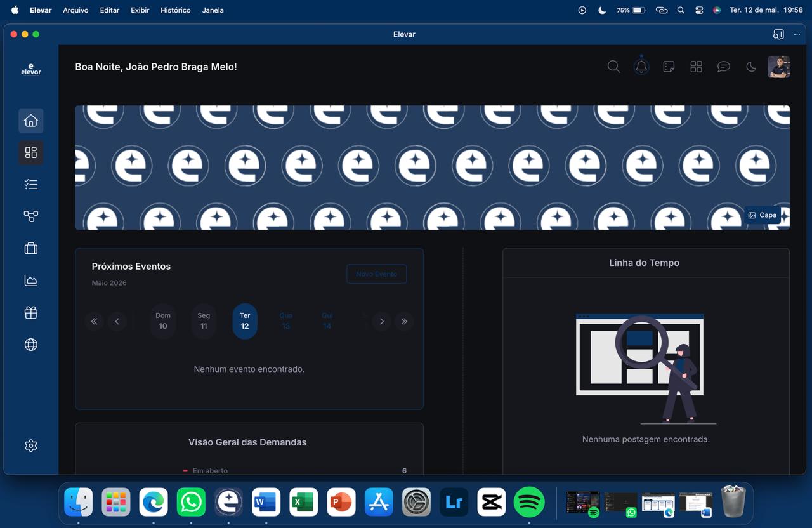Screen dimensions: 812x528
Task: Open search magnifier in the Elevar header
Action: [x=613, y=67]
